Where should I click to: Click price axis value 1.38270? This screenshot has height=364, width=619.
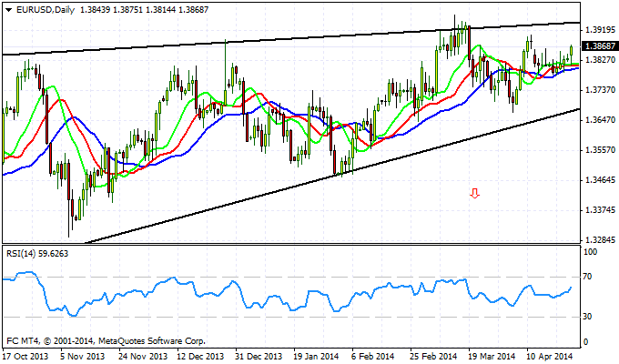point(600,60)
